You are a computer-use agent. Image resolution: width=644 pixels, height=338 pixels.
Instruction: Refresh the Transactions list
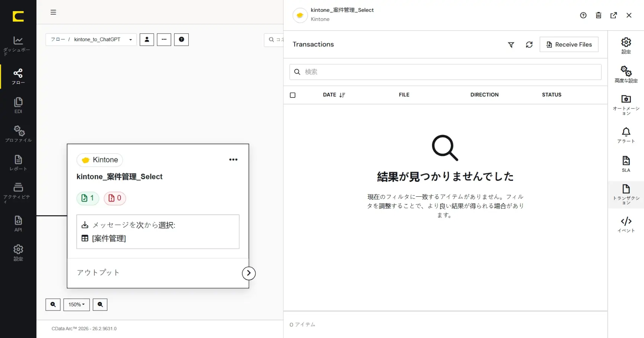(x=529, y=45)
